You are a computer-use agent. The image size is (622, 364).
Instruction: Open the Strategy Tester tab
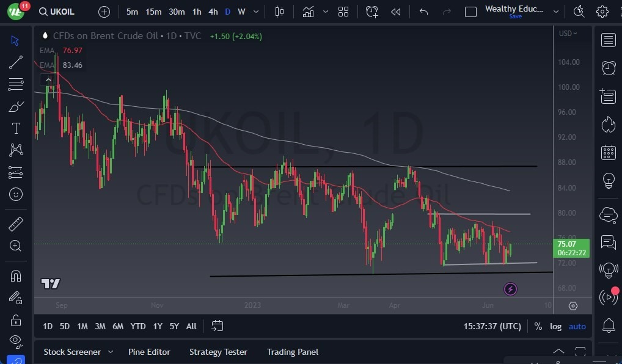[218, 352]
